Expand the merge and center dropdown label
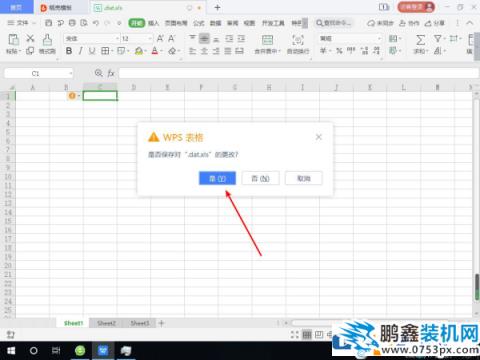480x360 pixels. tap(268, 51)
